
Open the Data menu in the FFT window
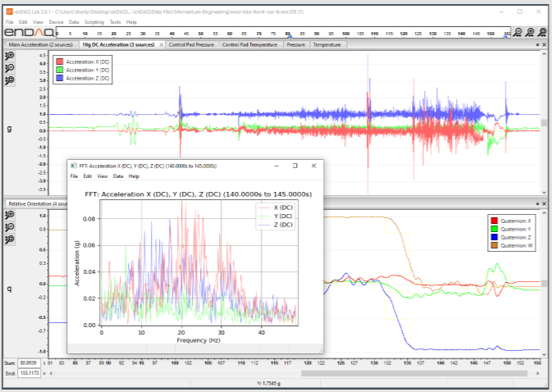(118, 176)
